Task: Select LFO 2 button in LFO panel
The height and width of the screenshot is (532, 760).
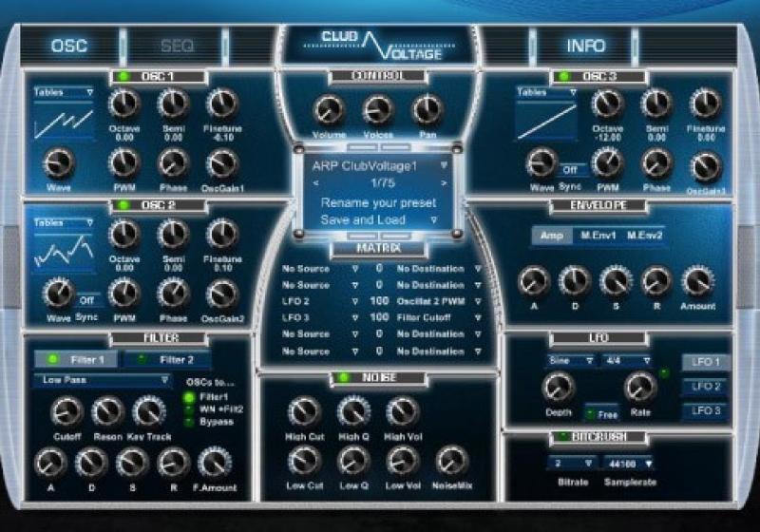Action: [705, 387]
